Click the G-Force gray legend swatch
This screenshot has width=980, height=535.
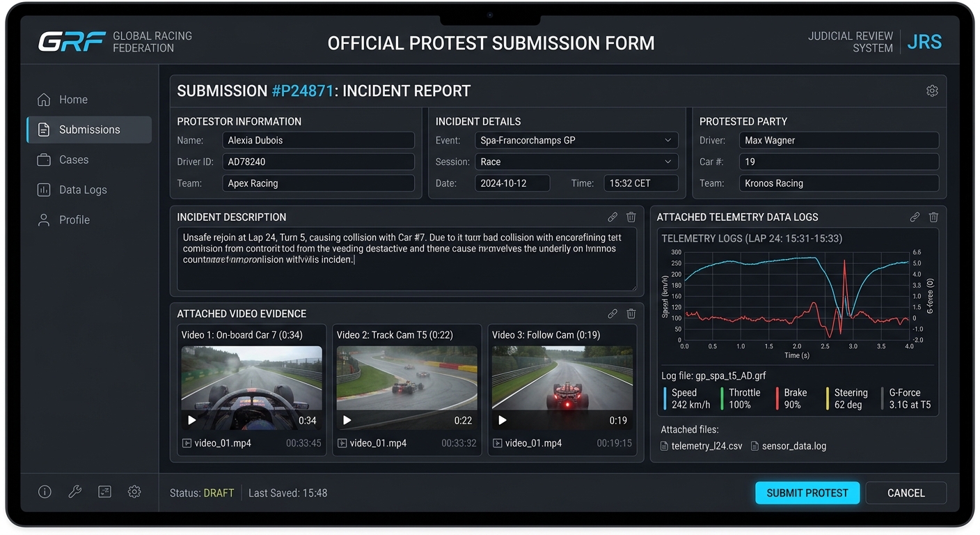[883, 398]
